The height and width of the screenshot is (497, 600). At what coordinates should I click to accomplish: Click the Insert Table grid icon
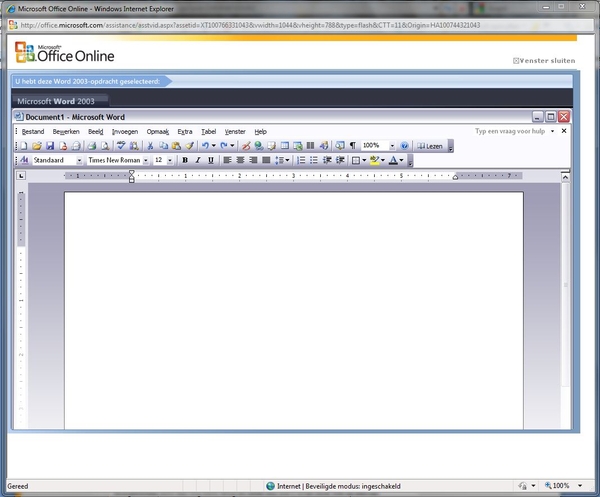tap(285, 146)
